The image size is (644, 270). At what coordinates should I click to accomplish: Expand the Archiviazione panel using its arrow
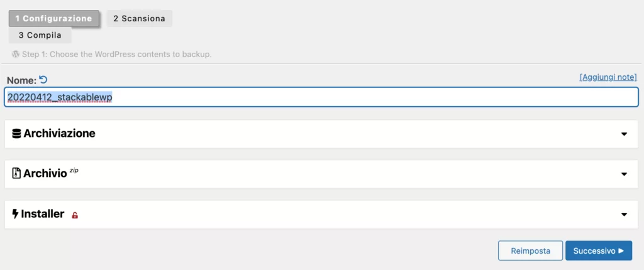click(624, 134)
